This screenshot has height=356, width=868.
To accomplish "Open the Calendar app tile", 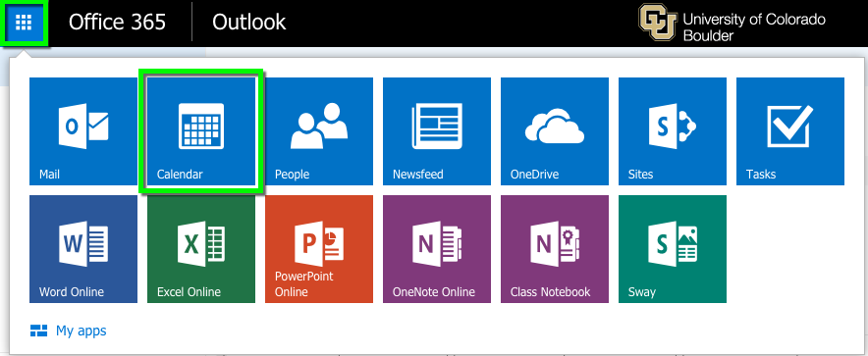I will click(201, 131).
